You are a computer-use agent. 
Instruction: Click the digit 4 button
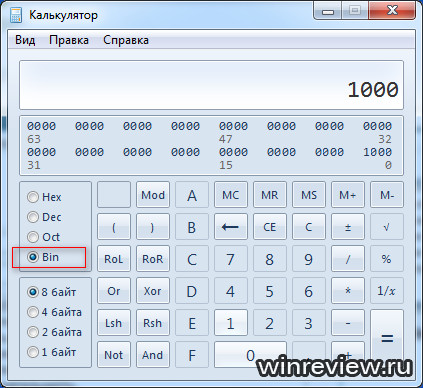point(231,291)
